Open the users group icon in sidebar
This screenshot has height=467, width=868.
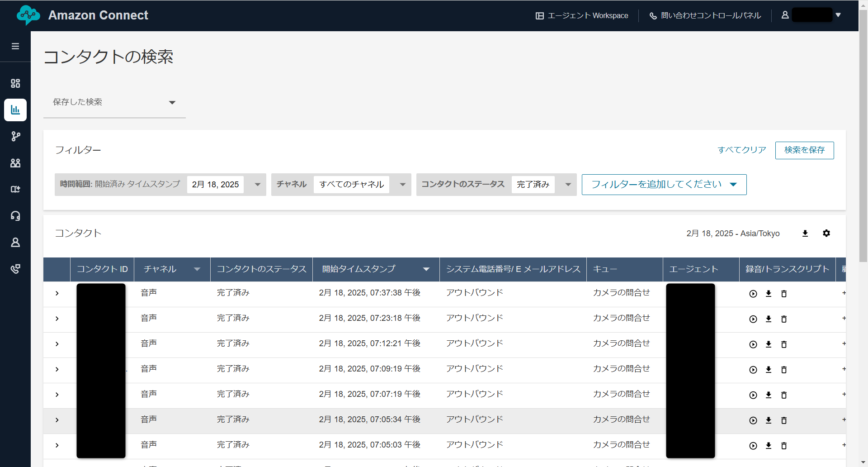(x=15, y=163)
